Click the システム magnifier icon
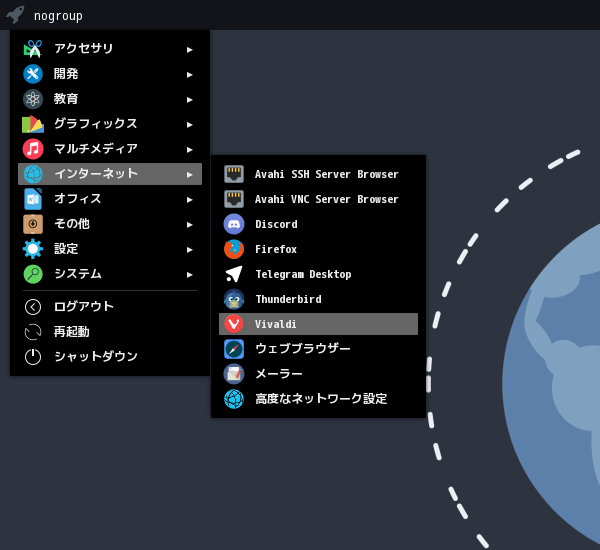Image resolution: width=600 pixels, height=550 pixels. [x=33, y=274]
